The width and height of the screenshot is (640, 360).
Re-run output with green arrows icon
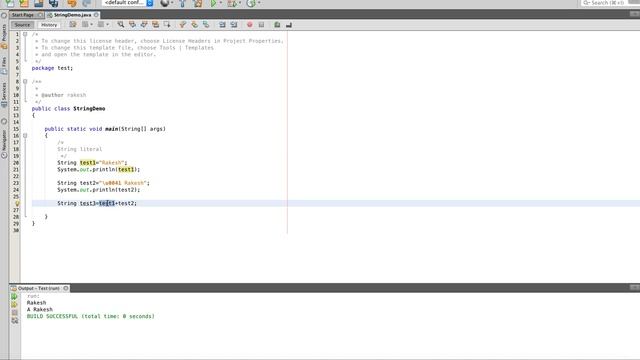click(x=14, y=296)
